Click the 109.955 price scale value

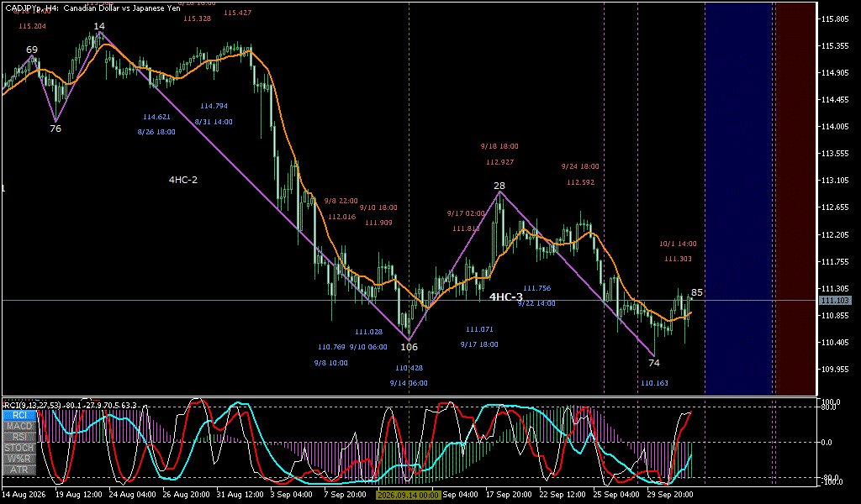pyautogui.click(x=833, y=369)
